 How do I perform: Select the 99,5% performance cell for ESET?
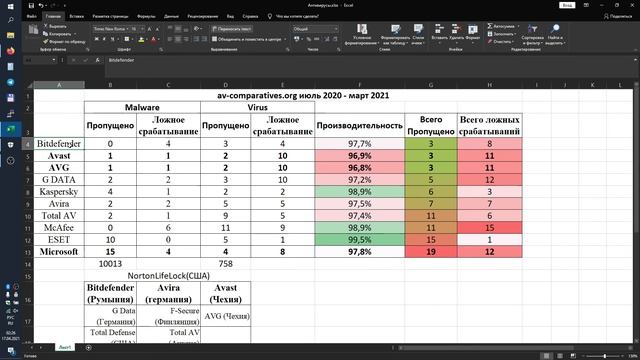pos(360,240)
